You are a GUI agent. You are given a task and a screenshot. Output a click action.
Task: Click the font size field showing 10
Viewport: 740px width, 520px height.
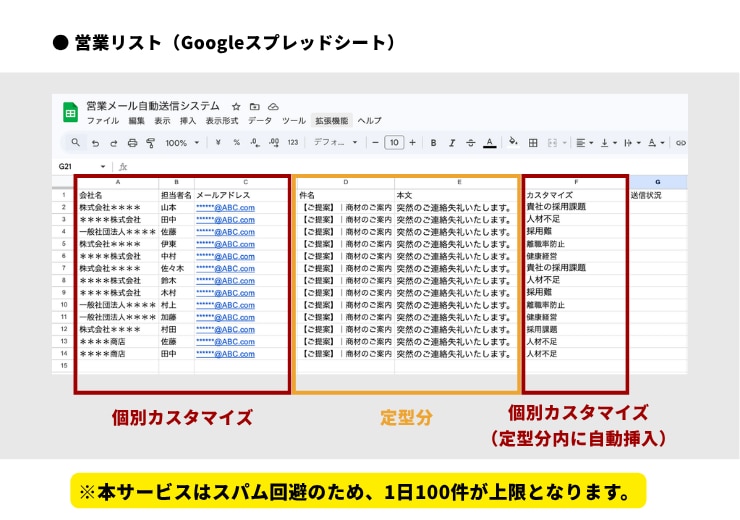[x=394, y=142]
